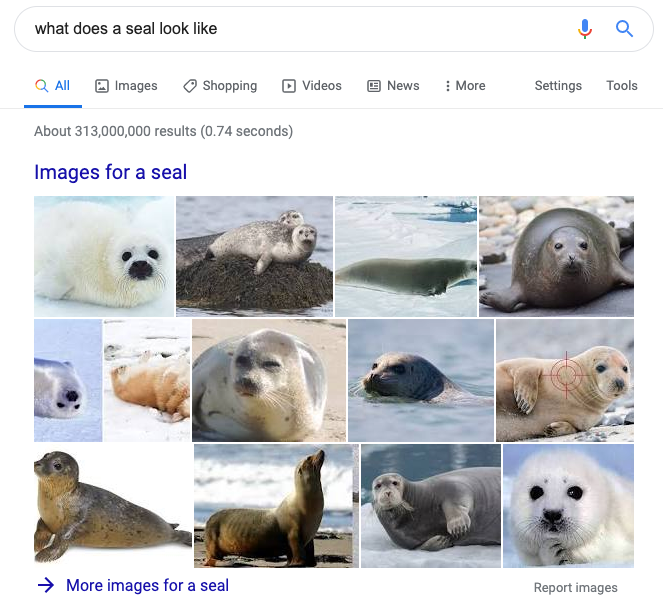Click the Images tab picture icon

(102, 86)
